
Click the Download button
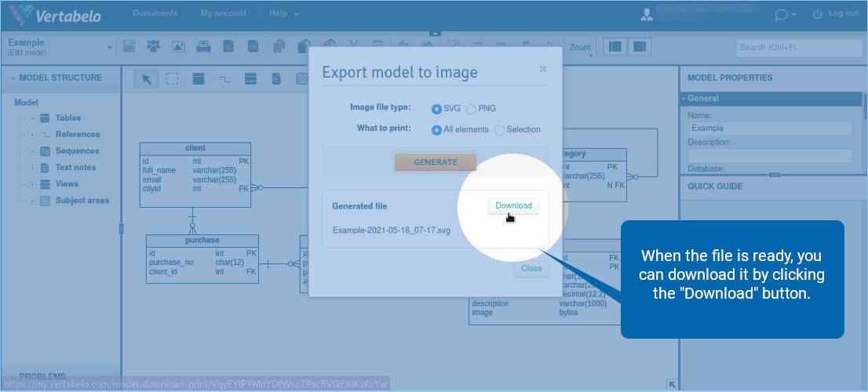coord(513,205)
